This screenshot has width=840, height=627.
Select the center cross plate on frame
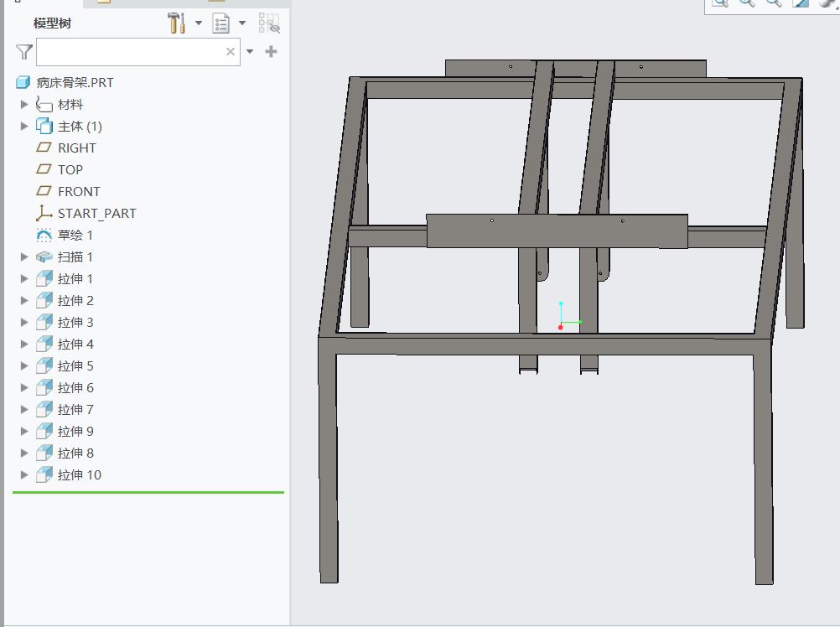click(557, 231)
